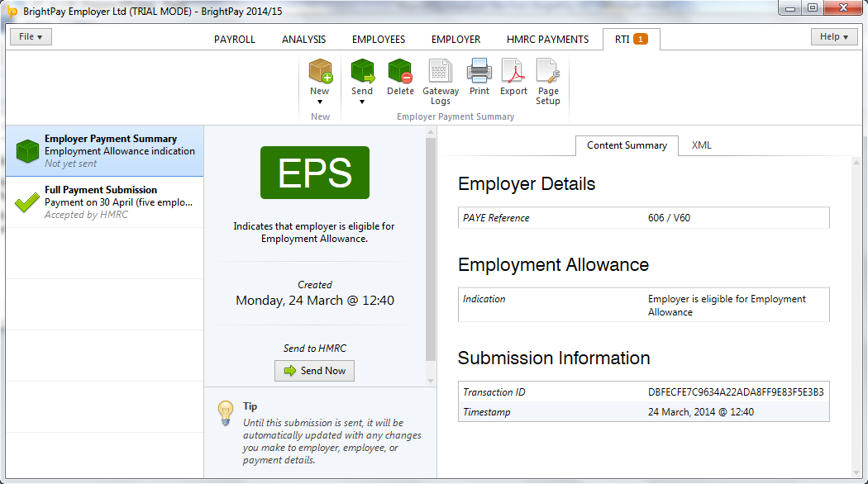Click the Timestamp value 24 March, 2014 @ 12:40
Image resolution: width=868 pixels, height=484 pixels.
(701, 412)
